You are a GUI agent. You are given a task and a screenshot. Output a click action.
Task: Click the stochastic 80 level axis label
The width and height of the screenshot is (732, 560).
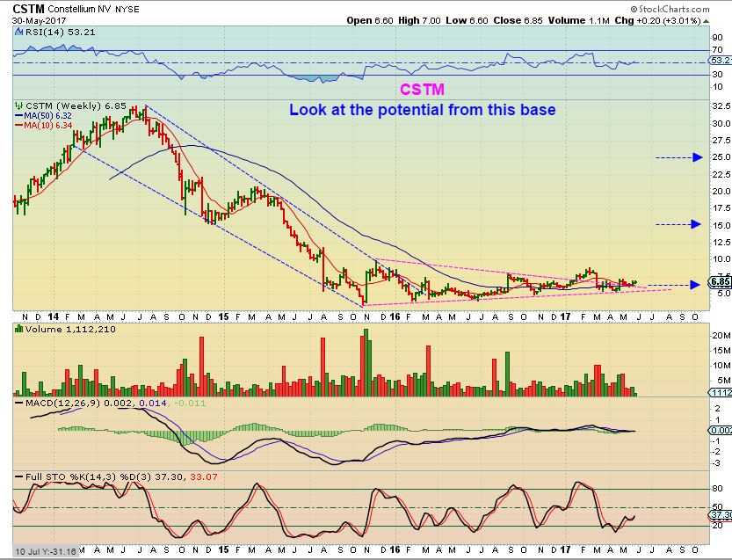(718, 489)
